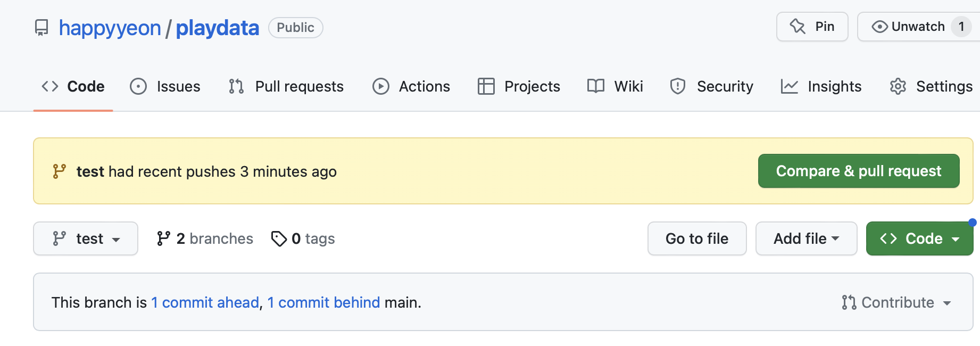Viewport: 980px width, 346px height.
Task: Select the Code tab
Action: [73, 86]
